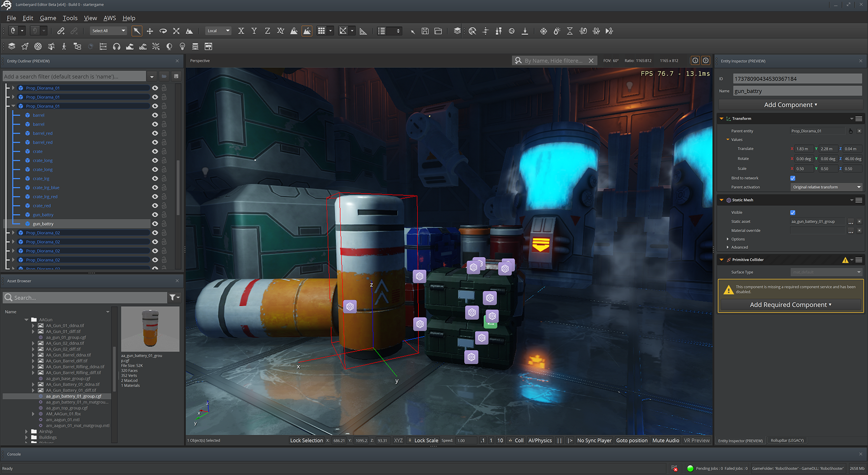Image resolution: width=868 pixels, height=475 pixels.
Task: Click the angle snap triangle icon
Action: click(363, 31)
